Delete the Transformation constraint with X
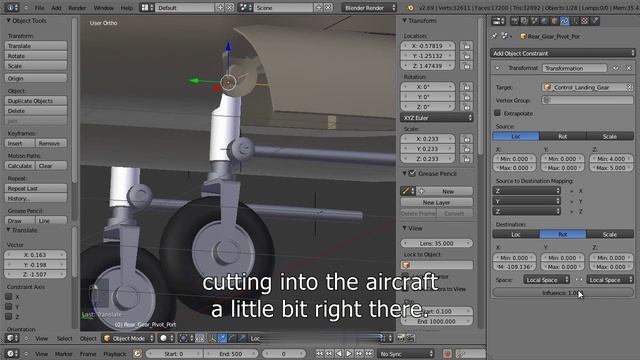 (x=629, y=68)
